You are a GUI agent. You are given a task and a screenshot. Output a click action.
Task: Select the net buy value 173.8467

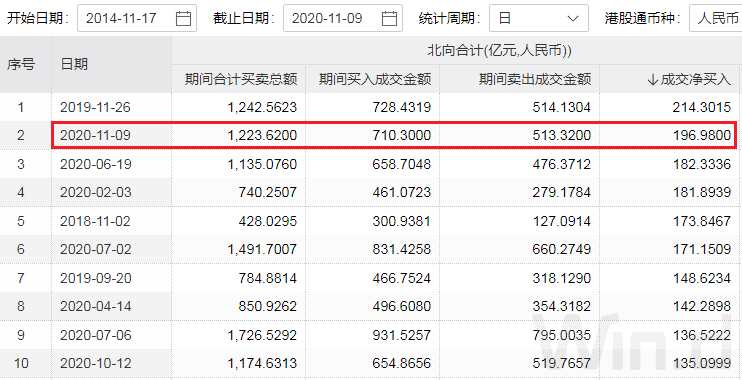pos(702,221)
